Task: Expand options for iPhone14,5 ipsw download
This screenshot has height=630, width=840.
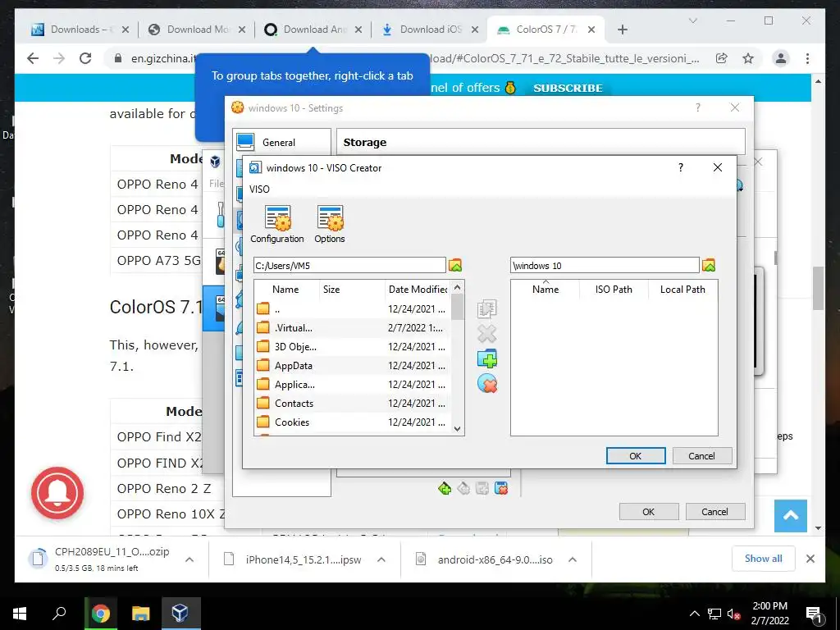Action: tap(381, 559)
